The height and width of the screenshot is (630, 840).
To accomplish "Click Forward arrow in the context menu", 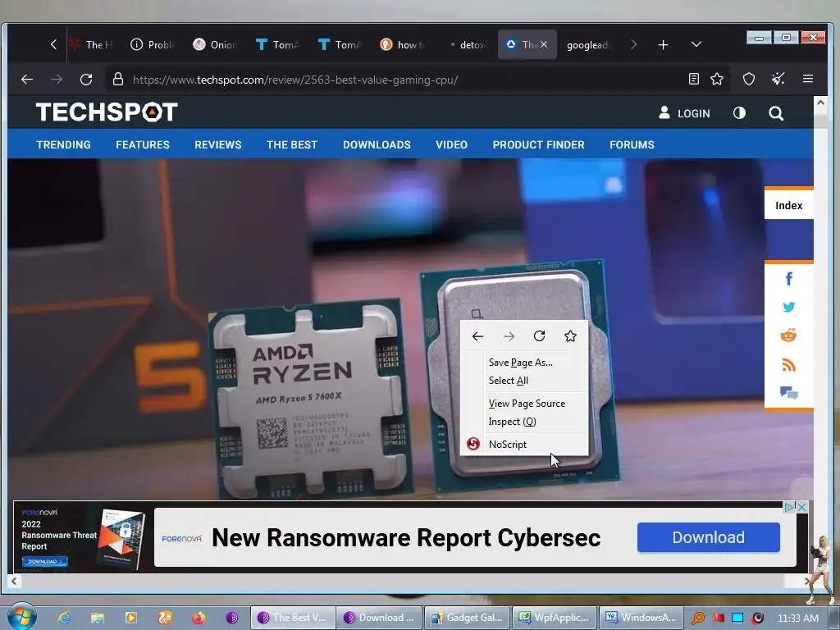I will click(x=509, y=336).
